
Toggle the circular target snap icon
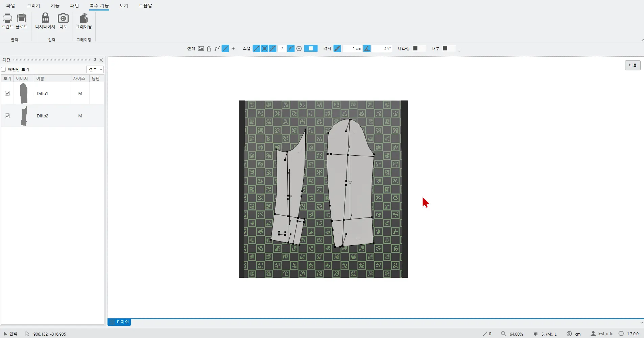coord(299,48)
